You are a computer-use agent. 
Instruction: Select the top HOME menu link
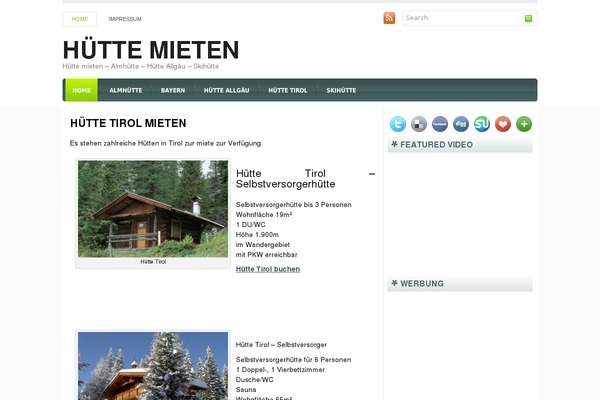80,19
